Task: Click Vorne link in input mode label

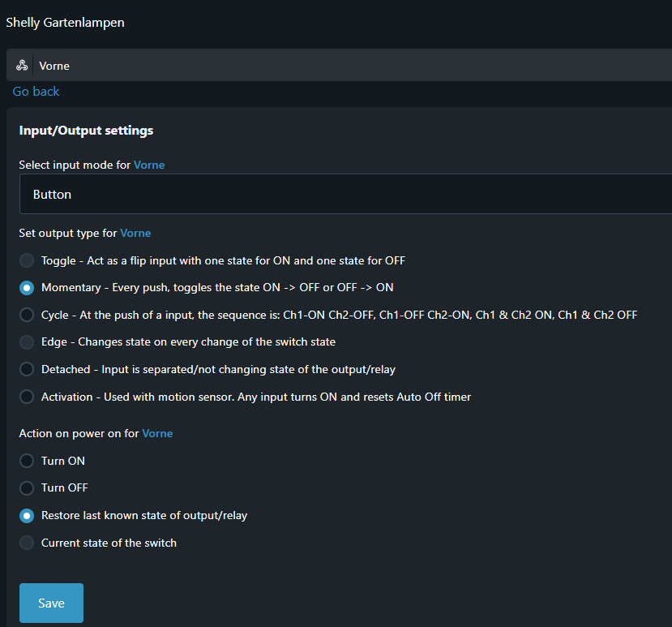Action: (x=149, y=165)
